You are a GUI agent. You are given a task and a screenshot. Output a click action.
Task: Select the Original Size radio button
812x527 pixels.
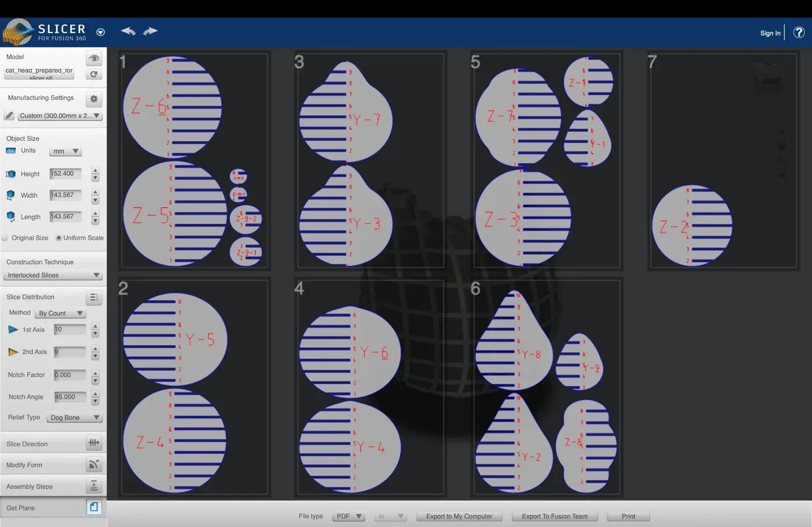(x=5, y=238)
